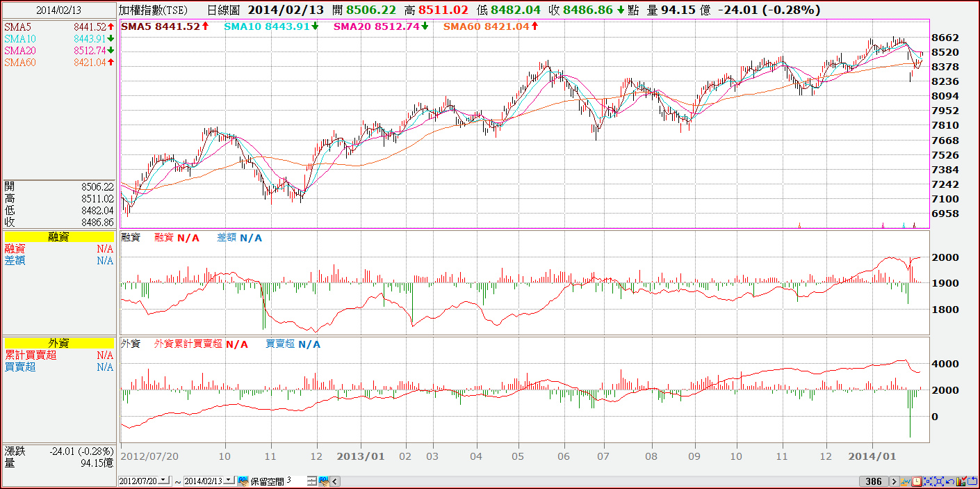The height and width of the screenshot is (489, 980).
Task: Click the 累計買賣超 N/A row in 外資 panel
Action: tap(58, 355)
